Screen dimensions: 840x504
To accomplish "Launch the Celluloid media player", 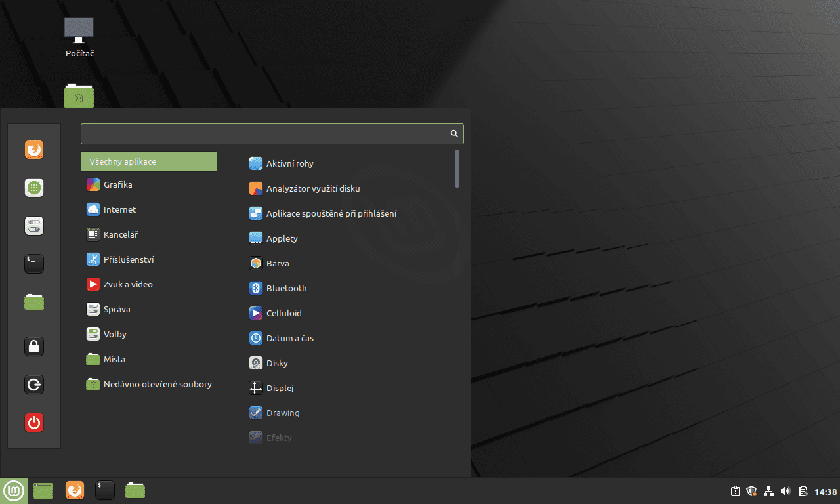I will click(x=283, y=313).
